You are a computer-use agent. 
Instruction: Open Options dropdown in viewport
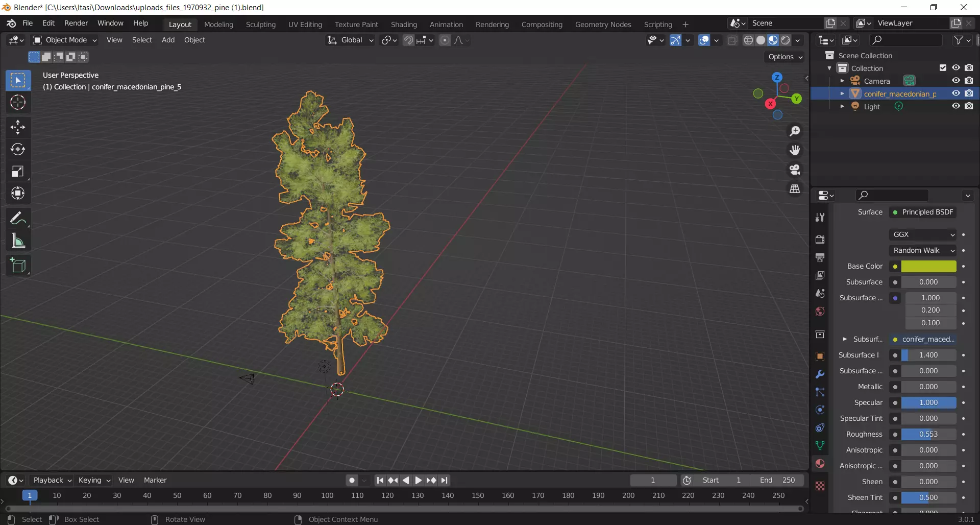tap(785, 57)
